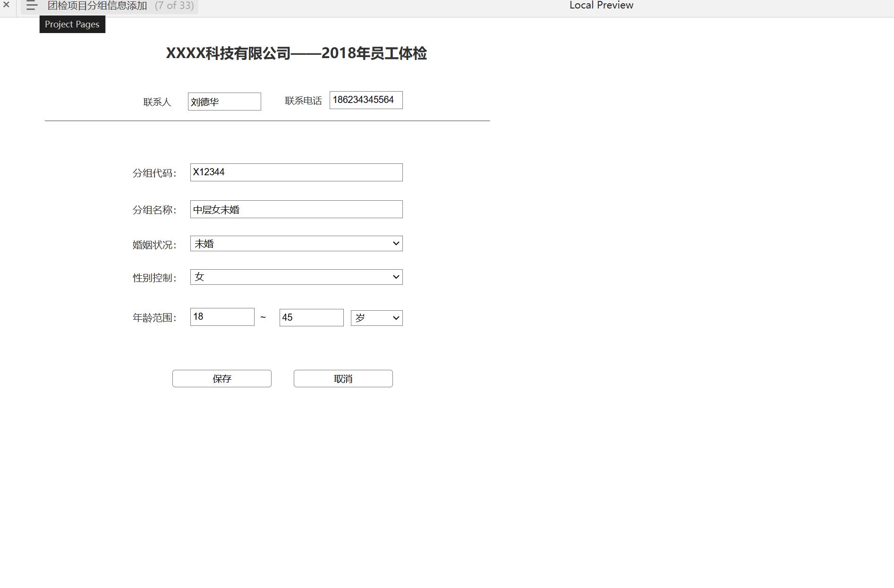Click the 年龄范围 label
Image resolution: width=894 pixels, height=588 pixels.
154,318
